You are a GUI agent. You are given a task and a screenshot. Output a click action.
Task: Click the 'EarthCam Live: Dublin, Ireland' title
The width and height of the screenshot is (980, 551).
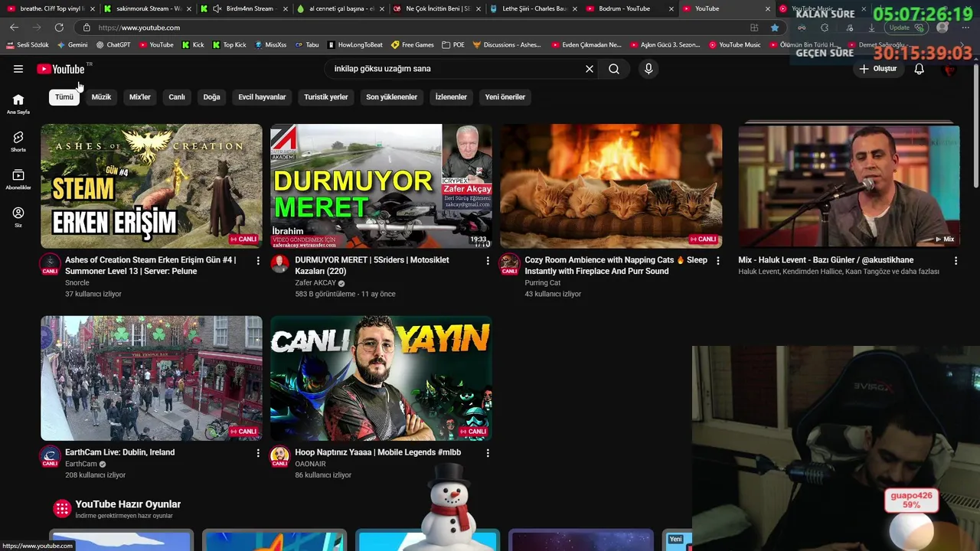point(120,452)
